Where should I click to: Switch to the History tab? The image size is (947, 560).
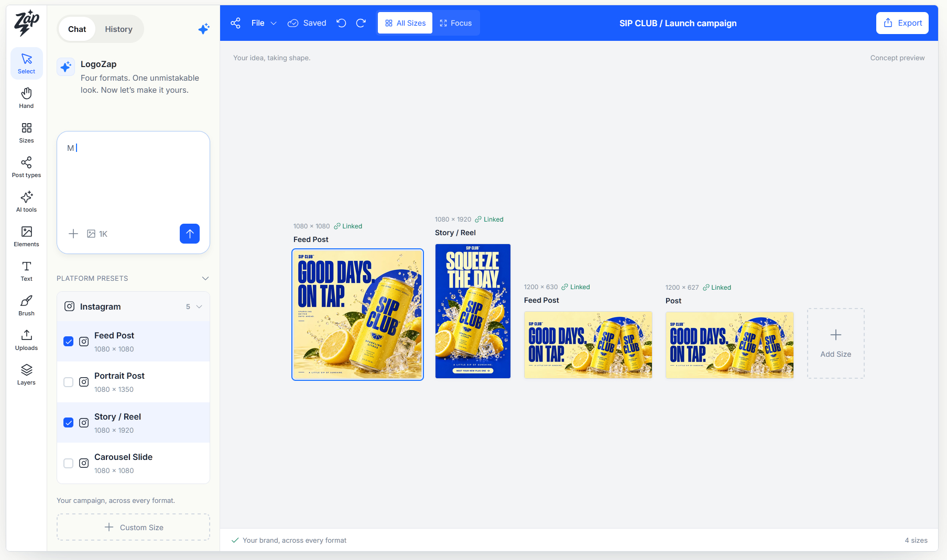(x=118, y=29)
